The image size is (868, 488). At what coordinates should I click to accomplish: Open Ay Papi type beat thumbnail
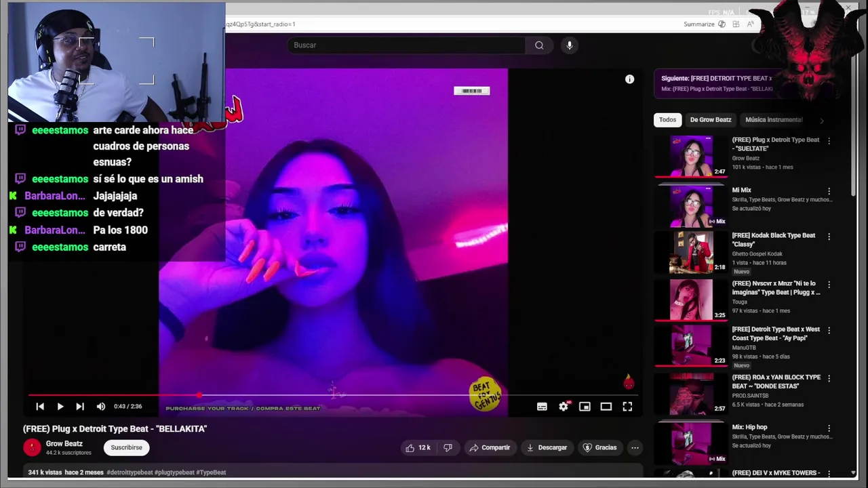(691, 346)
